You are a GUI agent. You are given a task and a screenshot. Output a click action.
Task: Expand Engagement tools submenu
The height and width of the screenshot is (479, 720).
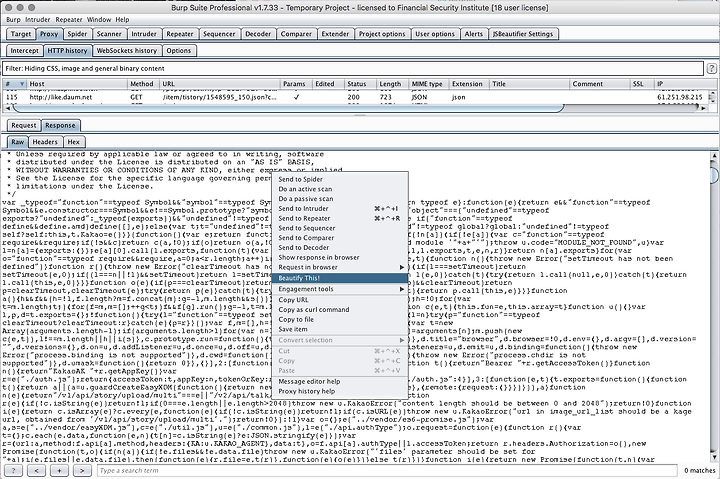pos(340,289)
